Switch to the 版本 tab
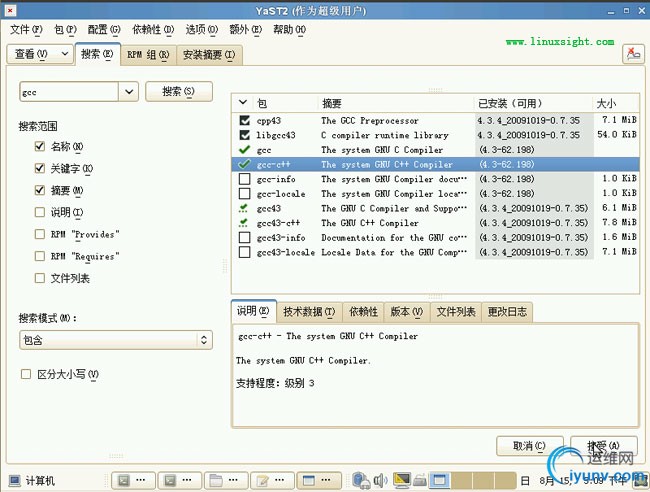 [407, 312]
